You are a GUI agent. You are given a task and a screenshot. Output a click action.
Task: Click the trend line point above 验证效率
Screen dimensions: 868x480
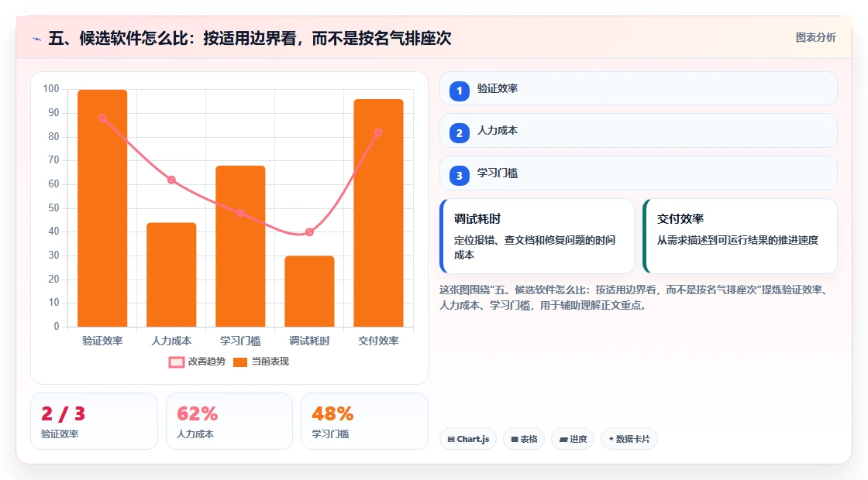102,118
